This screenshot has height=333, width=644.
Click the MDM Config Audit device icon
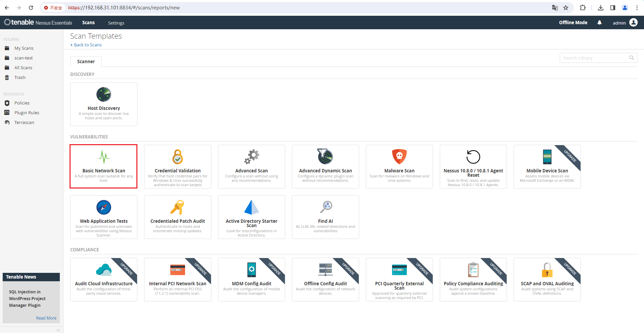click(252, 269)
